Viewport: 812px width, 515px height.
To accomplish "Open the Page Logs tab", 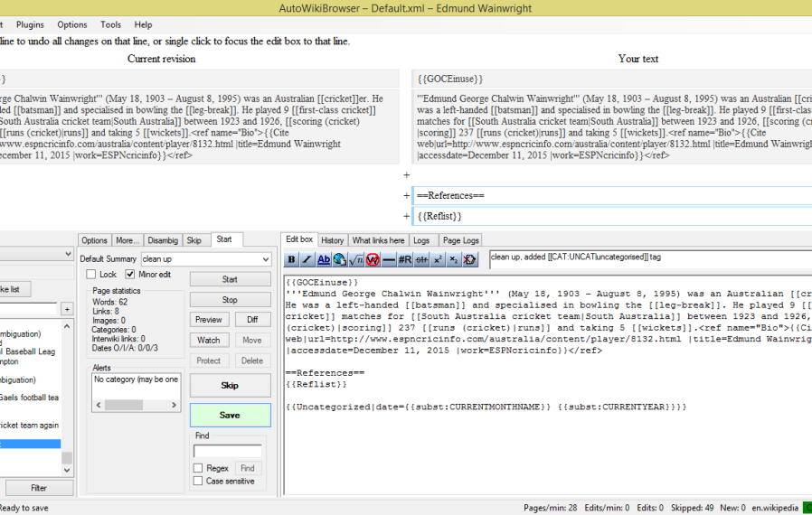I will click(x=461, y=240).
